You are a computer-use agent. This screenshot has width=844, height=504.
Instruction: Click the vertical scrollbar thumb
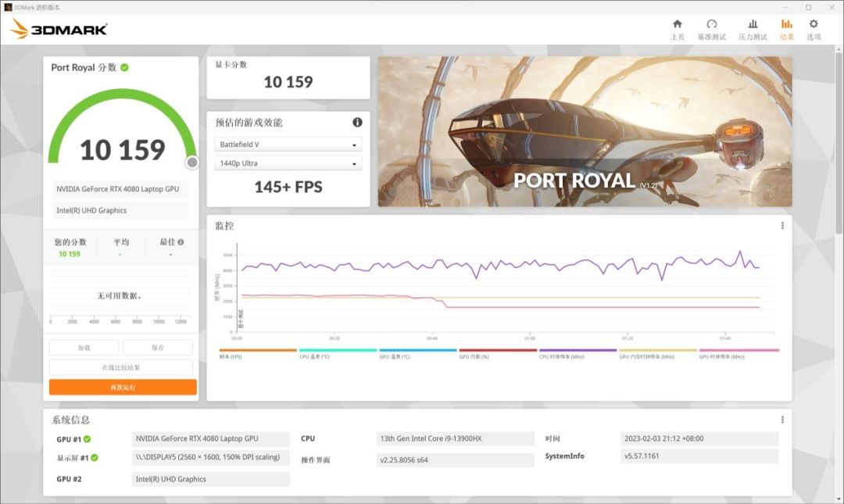tap(839, 144)
